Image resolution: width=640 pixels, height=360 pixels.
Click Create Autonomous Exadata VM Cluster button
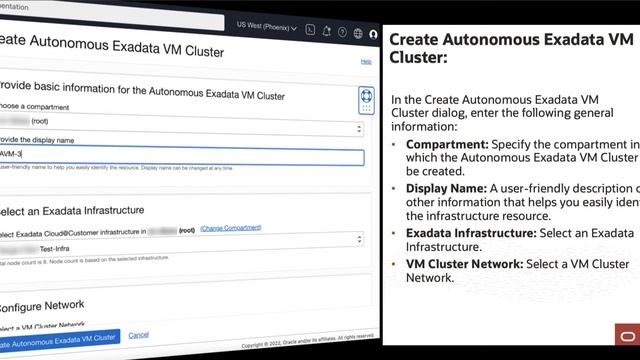[60, 340]
